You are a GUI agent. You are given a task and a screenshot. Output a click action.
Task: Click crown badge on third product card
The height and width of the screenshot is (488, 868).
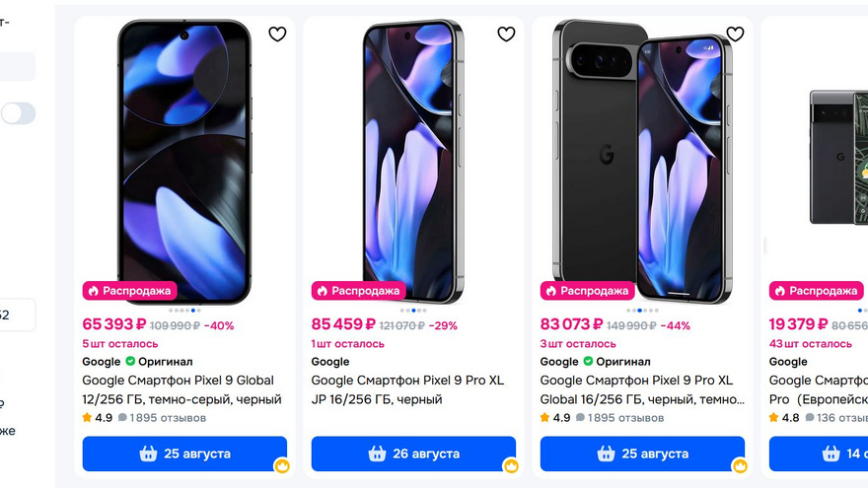tap(740, 466)
